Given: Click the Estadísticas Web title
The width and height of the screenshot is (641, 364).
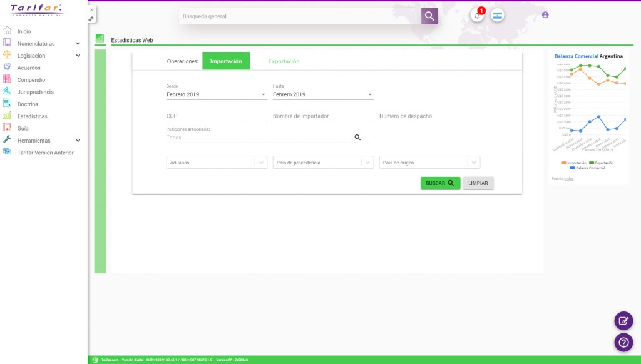Looking at the screenshot, I should [x=132, y=40].
